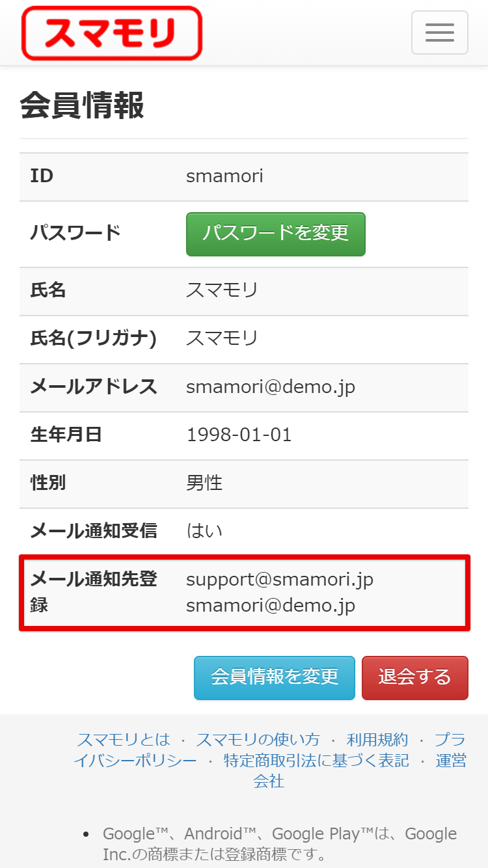Click the スマモリ logo
The width and height of the screenshot is (488, 868).
pos(112,33)
